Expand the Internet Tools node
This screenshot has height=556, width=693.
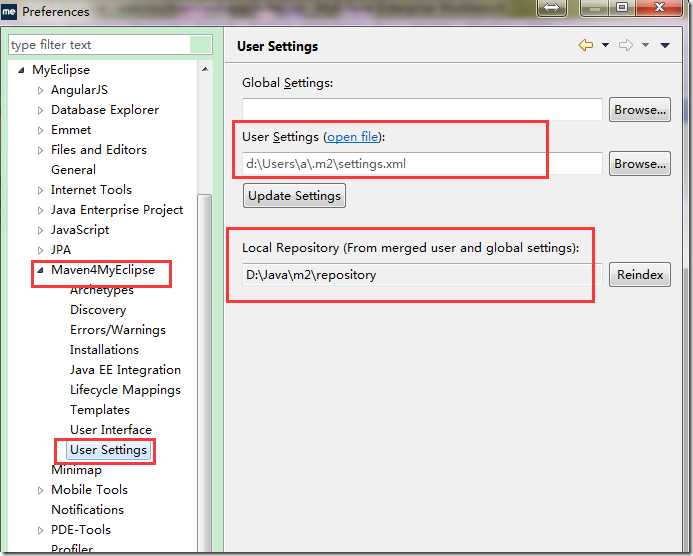click(40, 190)
